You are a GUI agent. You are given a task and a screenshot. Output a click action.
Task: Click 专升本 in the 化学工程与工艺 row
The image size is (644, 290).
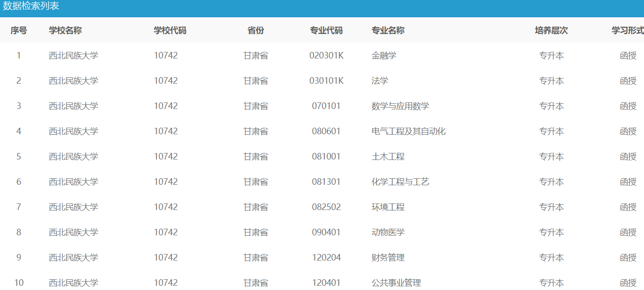click(x=551, y=182)
